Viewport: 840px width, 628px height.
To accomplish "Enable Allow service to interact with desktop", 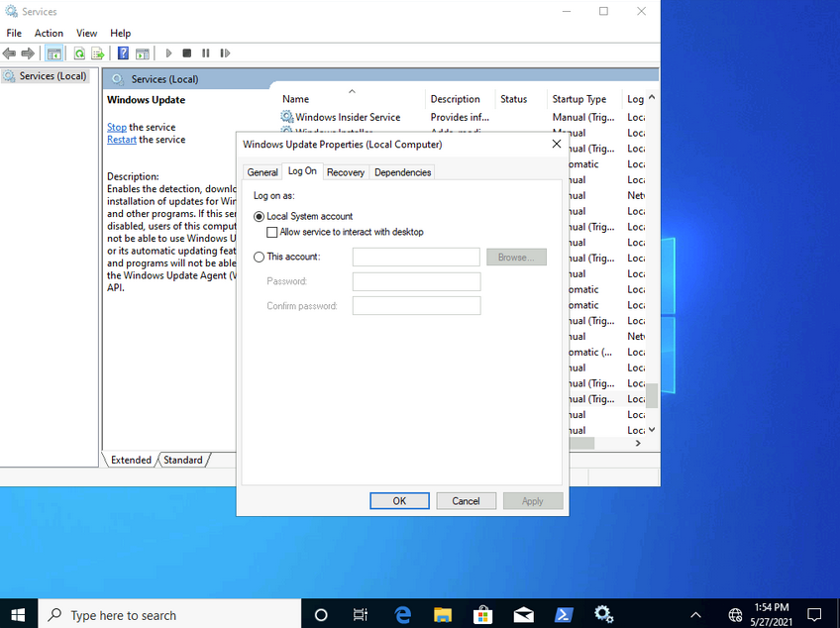I will (x=271, y=231).
